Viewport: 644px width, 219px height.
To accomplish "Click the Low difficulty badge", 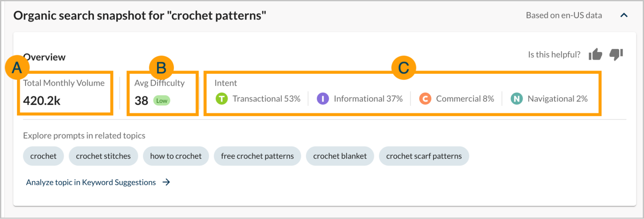I will 161,101.
